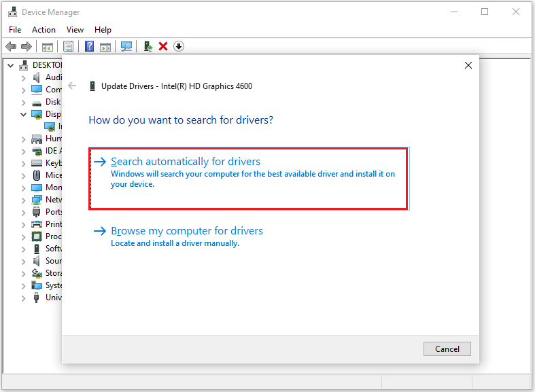Click the Forward arrow toolbar icon
Screen dimensions: 535x392
[27, 46]
